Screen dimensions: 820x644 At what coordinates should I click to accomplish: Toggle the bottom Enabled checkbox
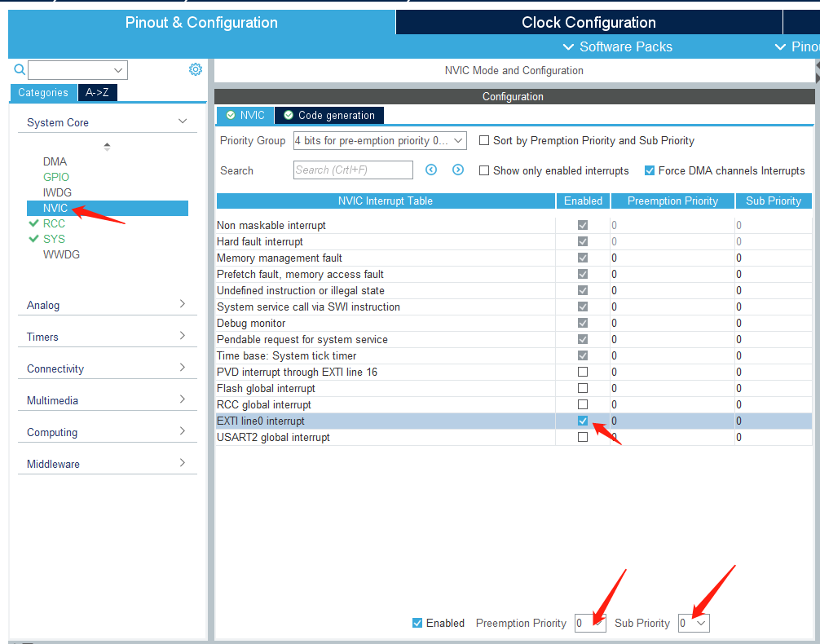pyautogui.click(x=417, y=623)
